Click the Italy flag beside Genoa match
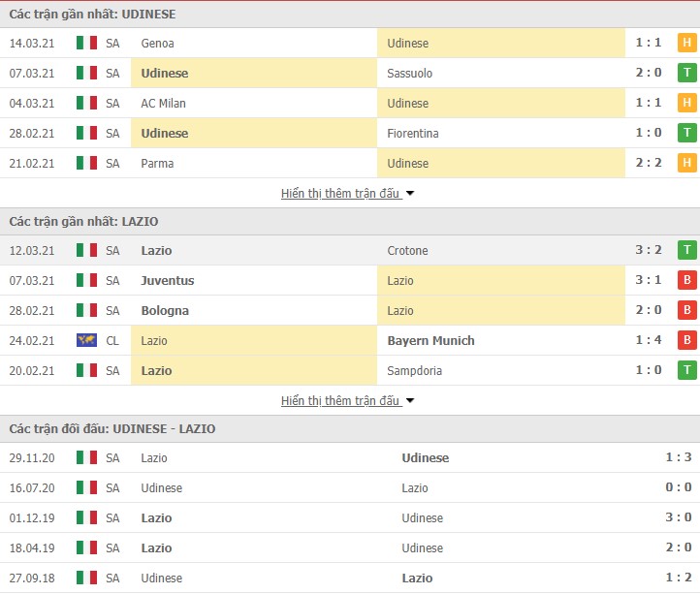700x594 pixels. point(86,43)
